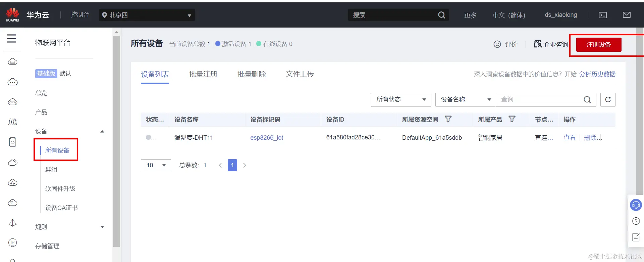Image resolution: width=644 pixels, height=262 pixels.
Task: Select page 1 in pagination
Action: [x=232, y=165]
